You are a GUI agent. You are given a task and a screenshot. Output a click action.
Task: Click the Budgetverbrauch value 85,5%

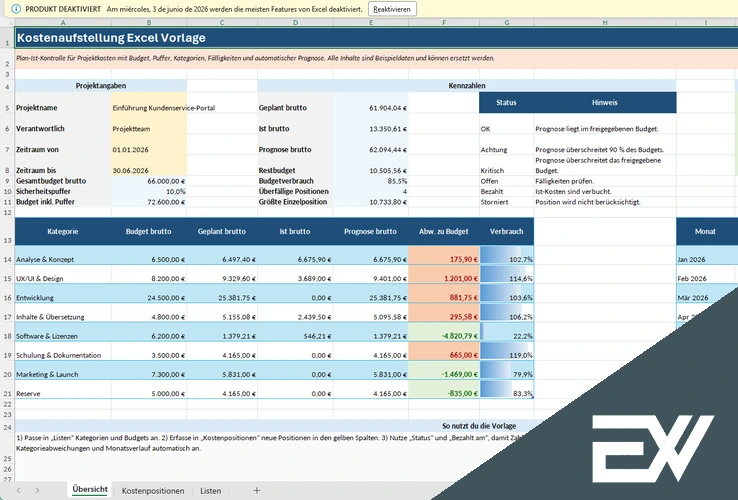click(x=371, y=181)
